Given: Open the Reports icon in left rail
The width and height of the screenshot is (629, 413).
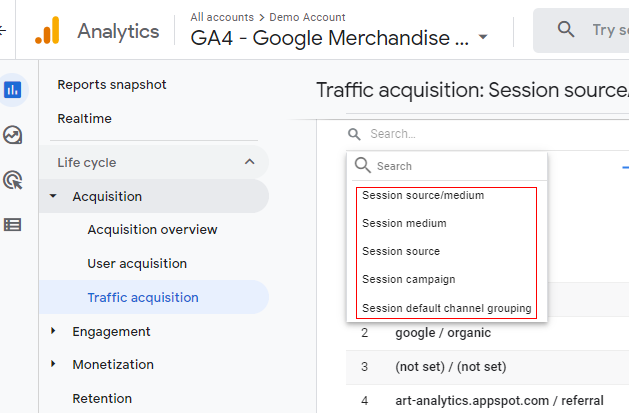Looking at the screenshot, I should (x=13, y=90).
